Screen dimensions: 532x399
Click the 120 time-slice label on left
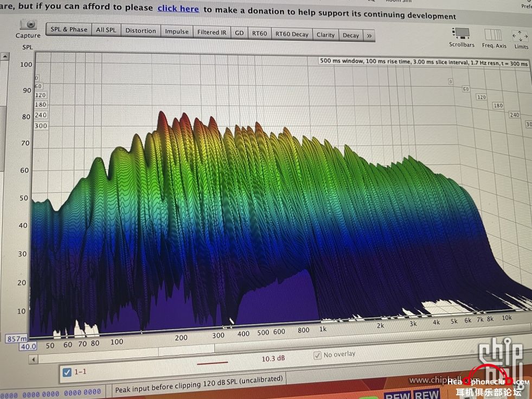click(40, 95)
